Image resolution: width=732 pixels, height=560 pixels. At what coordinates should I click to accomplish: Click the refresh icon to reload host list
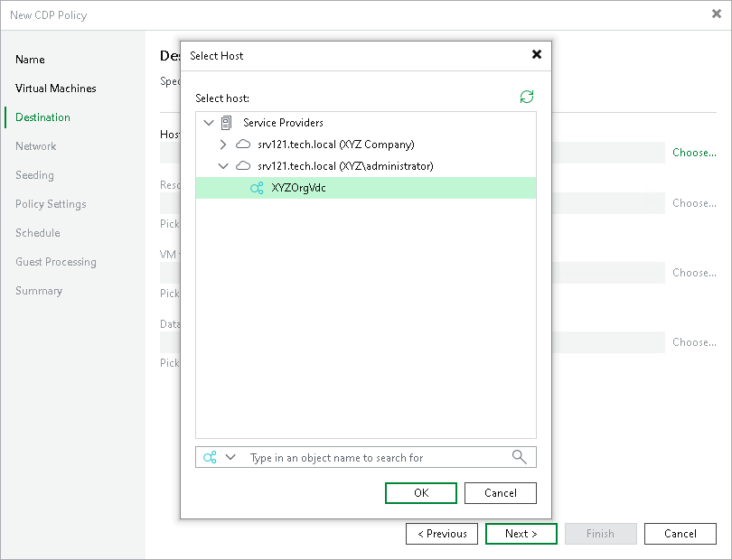(527, 95)
